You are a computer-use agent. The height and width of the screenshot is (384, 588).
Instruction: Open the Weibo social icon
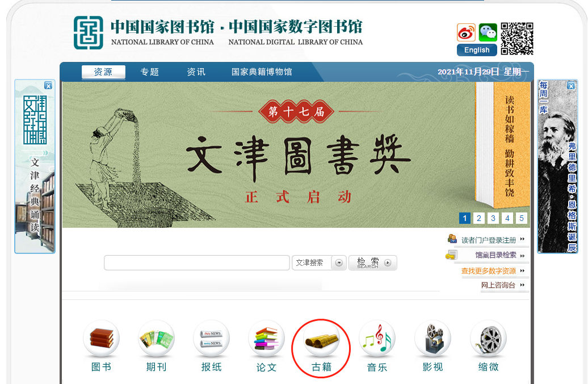coord(466,32)
